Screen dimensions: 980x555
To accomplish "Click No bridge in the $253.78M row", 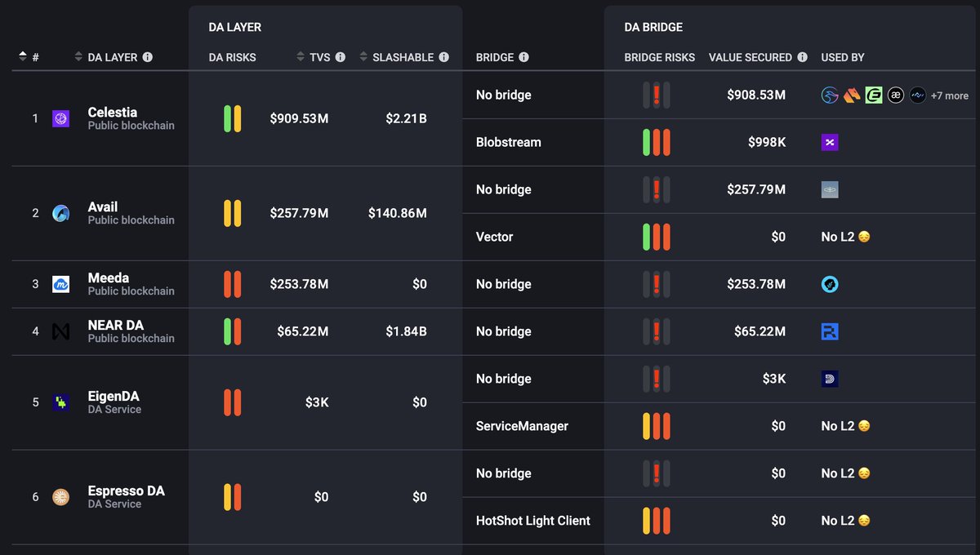I will [x=504, y=284].
